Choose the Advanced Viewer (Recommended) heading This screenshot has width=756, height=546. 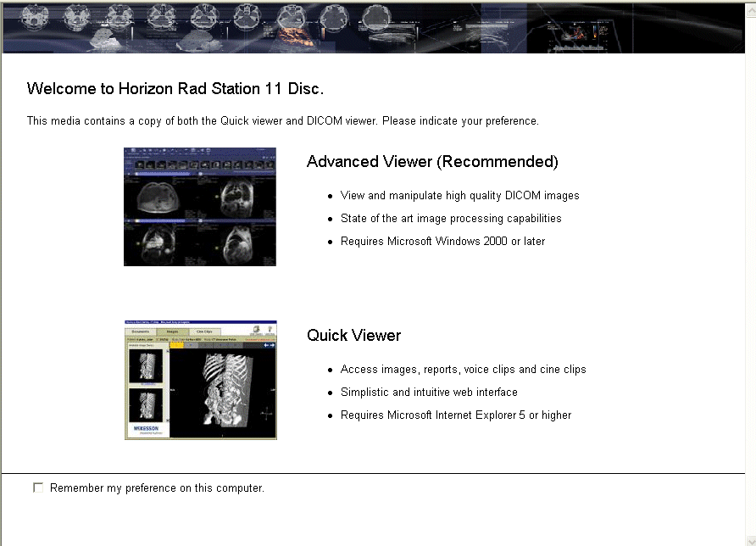432,162
